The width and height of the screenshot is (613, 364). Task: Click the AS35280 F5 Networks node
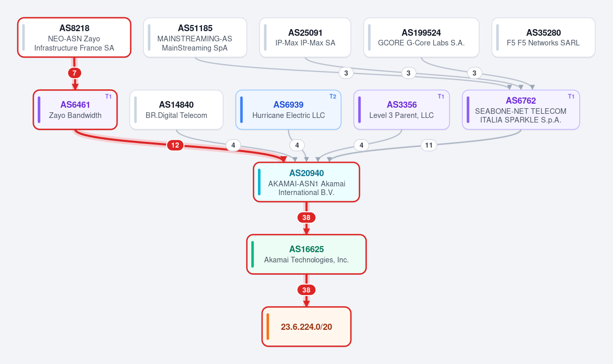544,37
